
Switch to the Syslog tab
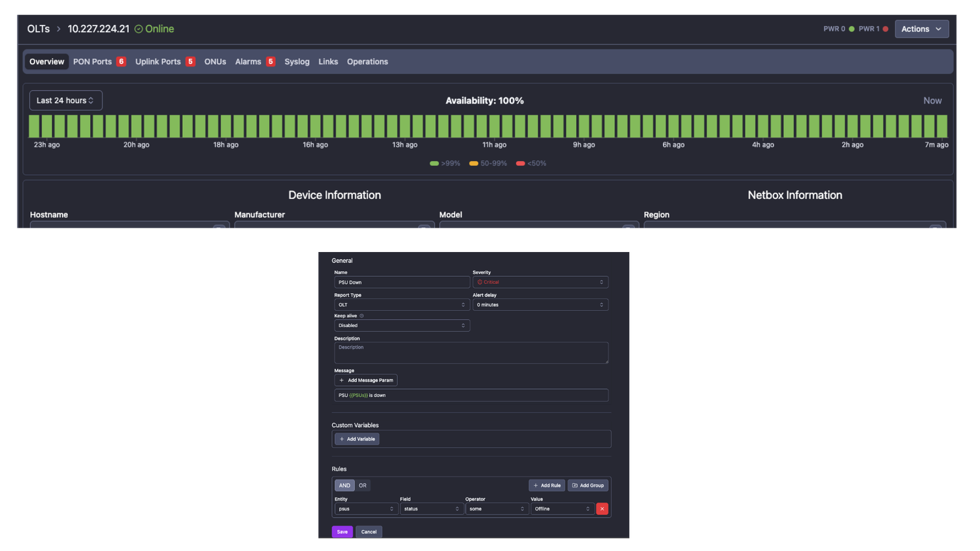click(x=297, y=61)
